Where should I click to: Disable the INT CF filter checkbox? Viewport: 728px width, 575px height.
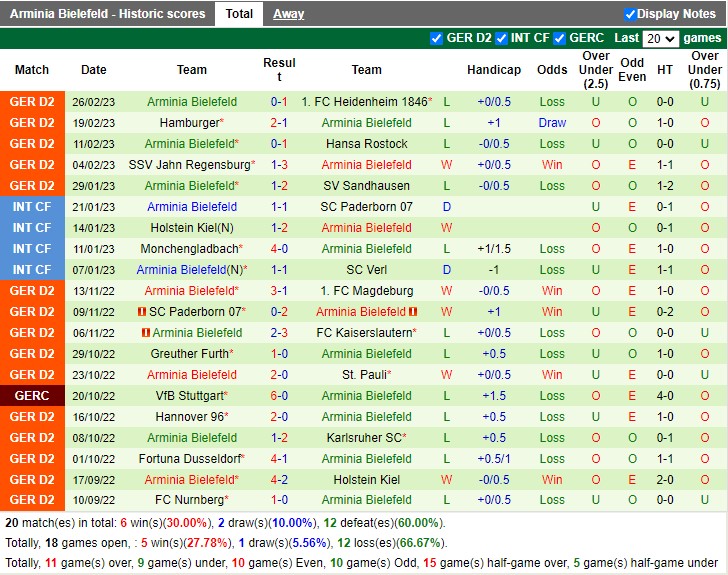[501, 39]
